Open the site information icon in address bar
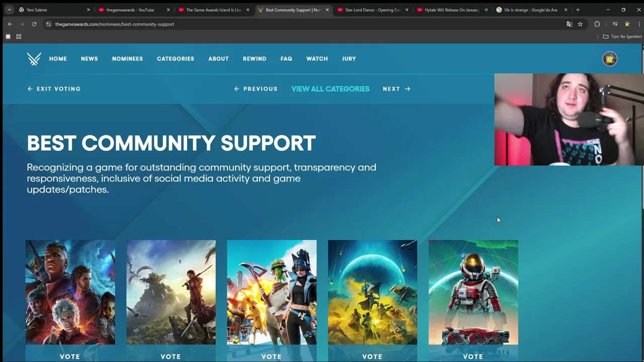This screenshot has height=362, width=644. point(48,24)
